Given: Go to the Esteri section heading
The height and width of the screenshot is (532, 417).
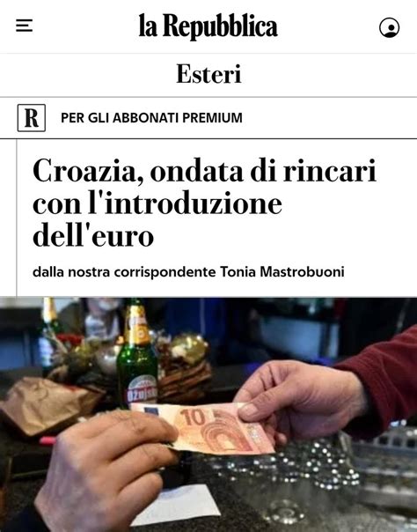Looking at the screenshot, I should coord(208,74).
